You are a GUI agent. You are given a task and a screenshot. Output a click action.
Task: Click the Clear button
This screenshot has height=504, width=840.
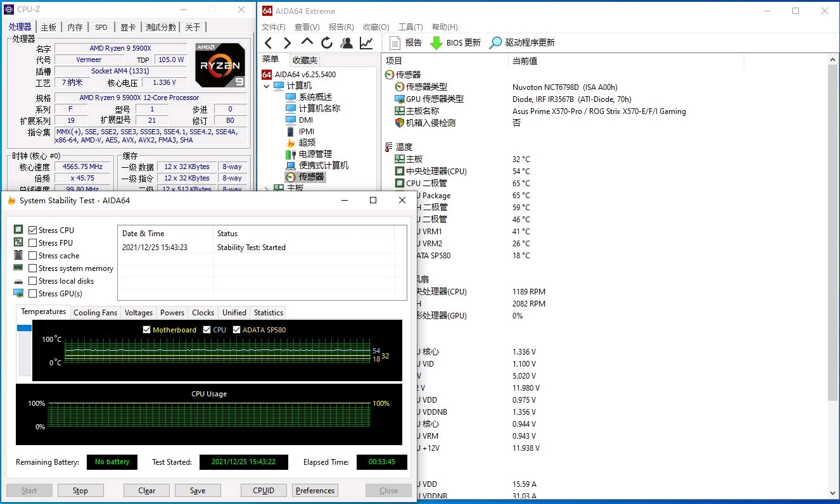coord(147,491)
